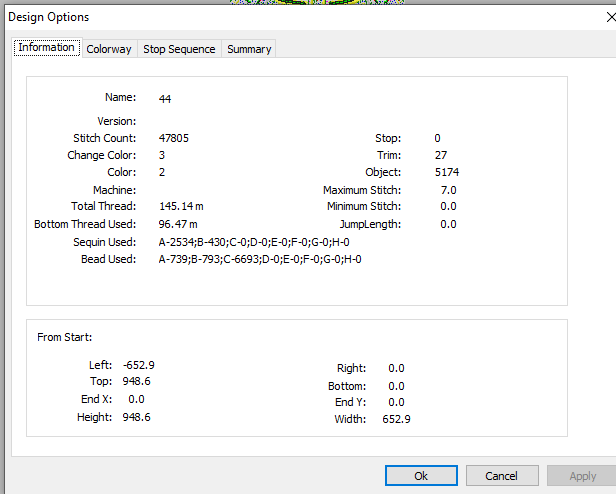Click the Height value 948.6

point(136,417)
